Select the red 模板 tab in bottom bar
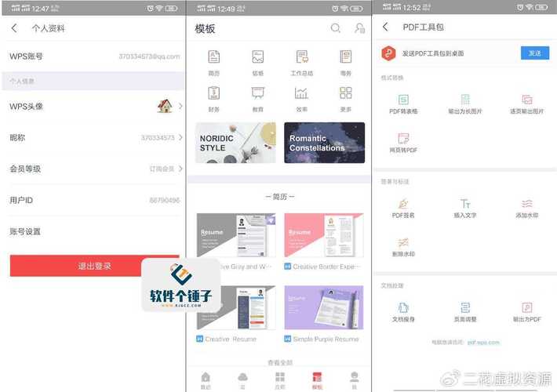Viewport: 557px width, 392px height. pyautogui.click(x=317, y=380)
